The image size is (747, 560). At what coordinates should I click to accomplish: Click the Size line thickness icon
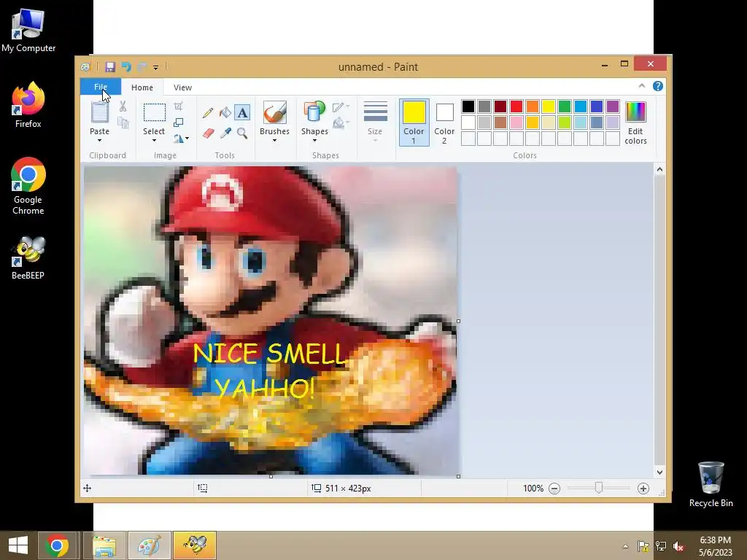click(376, 112)
